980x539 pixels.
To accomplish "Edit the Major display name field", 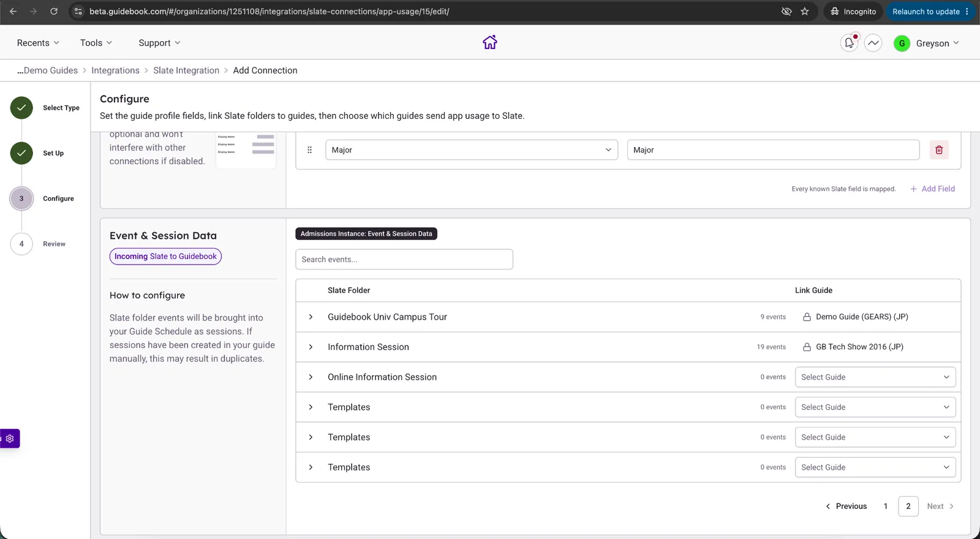I will coord(773,149).
